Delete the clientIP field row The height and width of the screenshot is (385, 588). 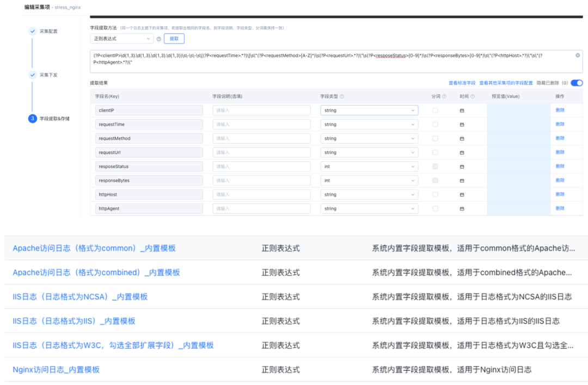(x=560, y=110)
